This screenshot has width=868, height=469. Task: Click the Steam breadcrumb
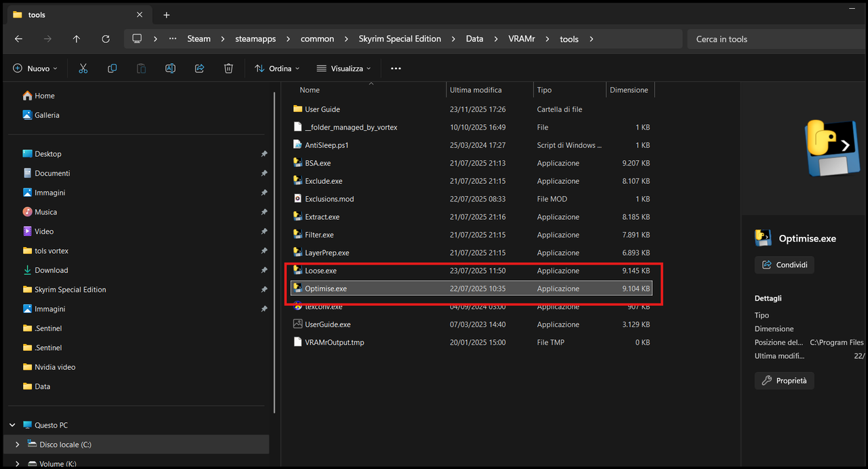point(199,39)
